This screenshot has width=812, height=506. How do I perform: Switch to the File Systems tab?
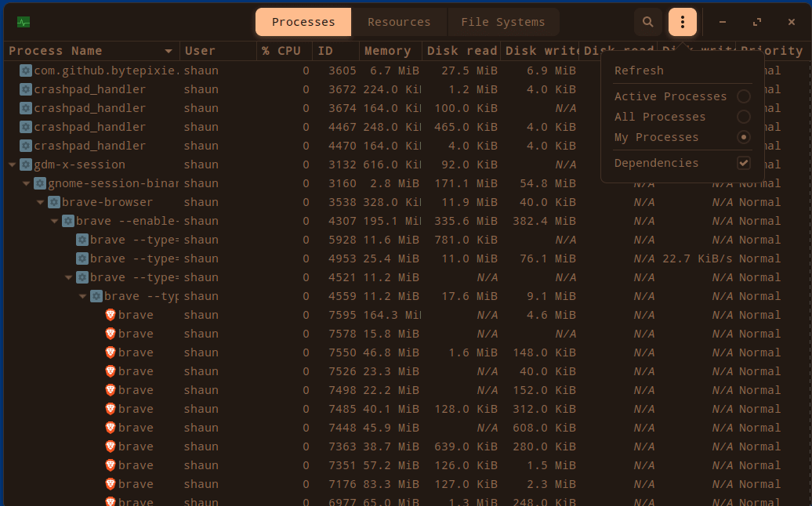tap(503, 22)
